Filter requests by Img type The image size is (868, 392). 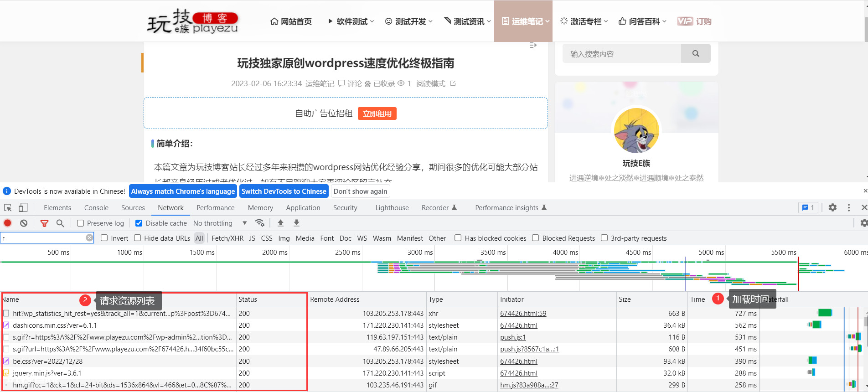(x=284, y=238)
